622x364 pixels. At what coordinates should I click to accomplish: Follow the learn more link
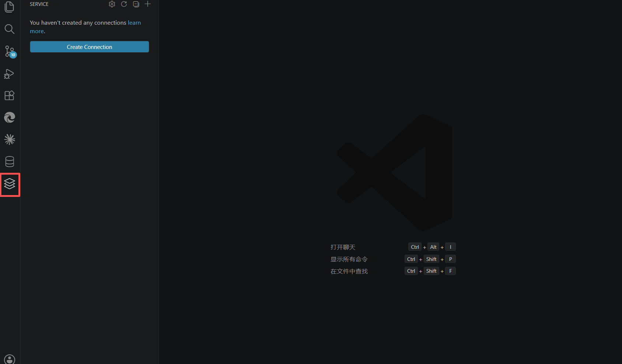[134, 23]
